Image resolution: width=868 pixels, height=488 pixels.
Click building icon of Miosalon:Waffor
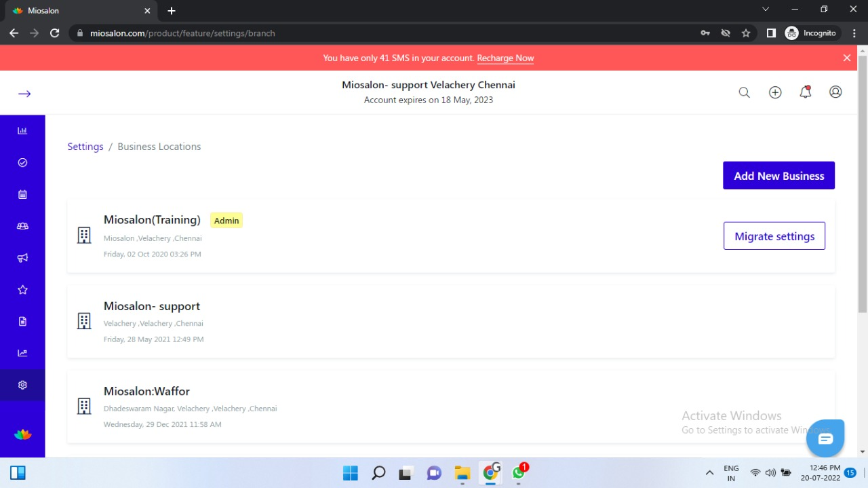[x=84, y=406]
